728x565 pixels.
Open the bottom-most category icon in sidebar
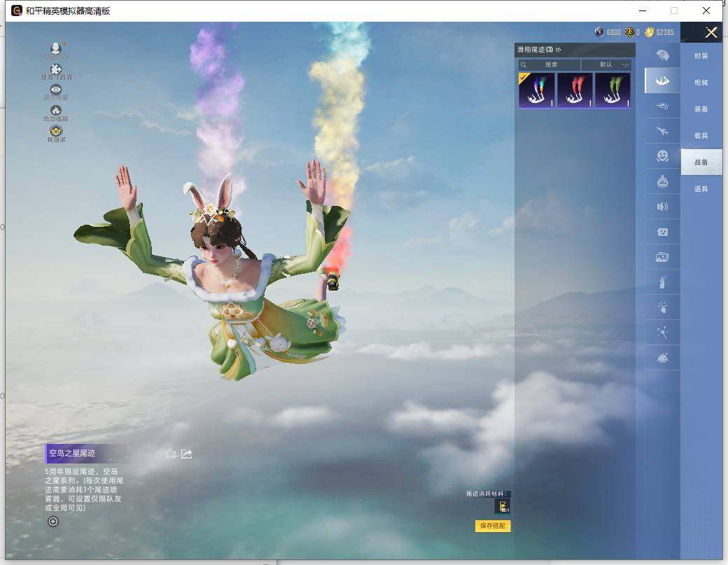click(x=662, y=358)
